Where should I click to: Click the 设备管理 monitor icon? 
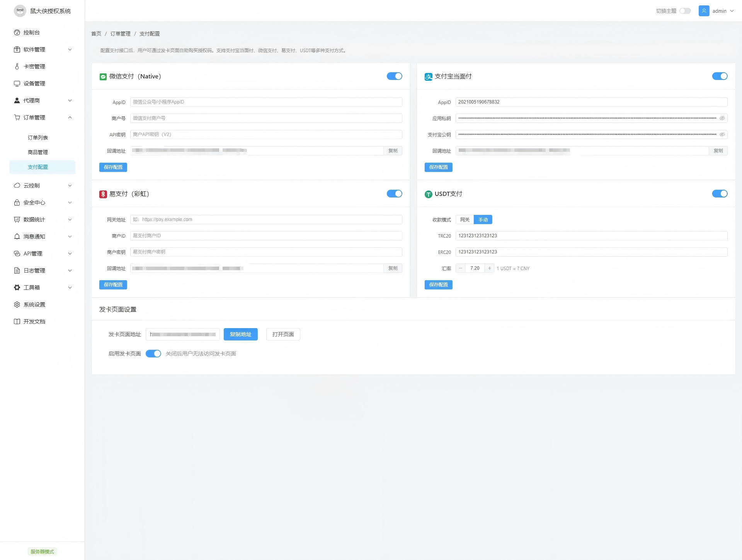(17, 83)
